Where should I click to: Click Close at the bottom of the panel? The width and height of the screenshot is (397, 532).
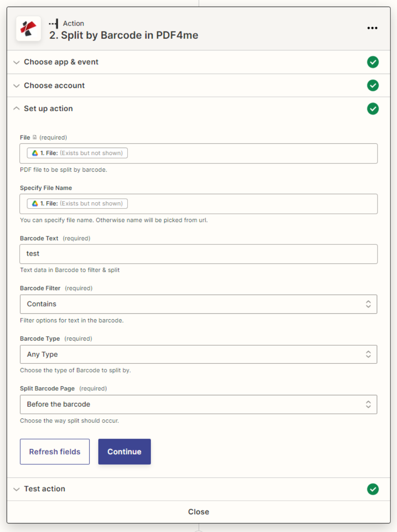tap(198, 511)
